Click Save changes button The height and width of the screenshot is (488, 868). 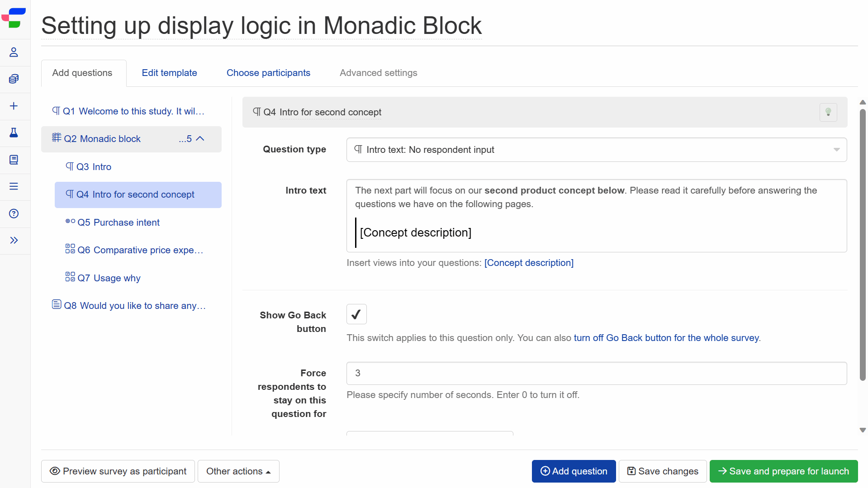[663, 471]
